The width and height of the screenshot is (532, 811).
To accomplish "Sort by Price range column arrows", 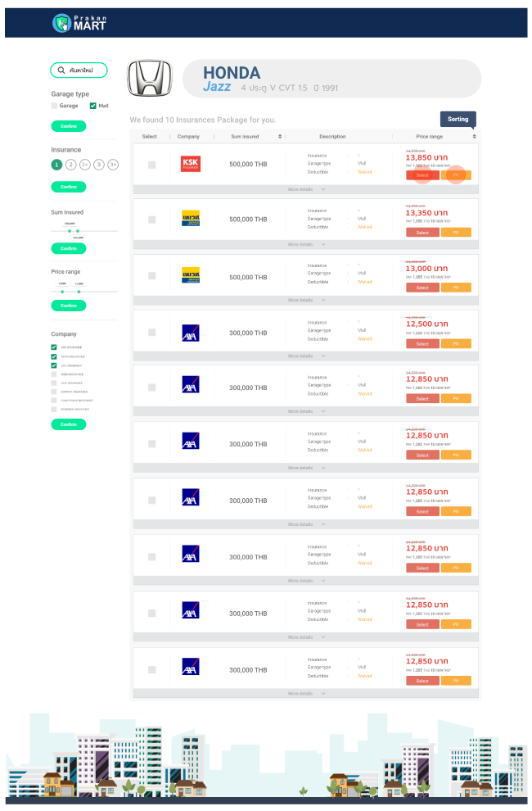I will (474, 136).
